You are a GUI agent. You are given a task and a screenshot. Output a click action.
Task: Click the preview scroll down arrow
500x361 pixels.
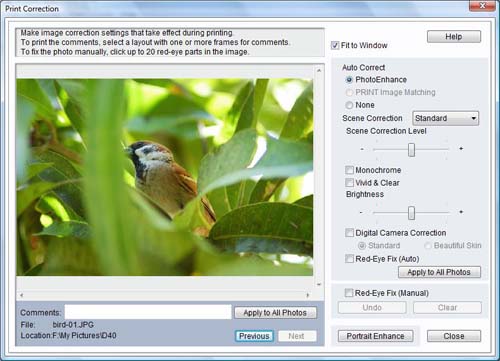(319, 285)
